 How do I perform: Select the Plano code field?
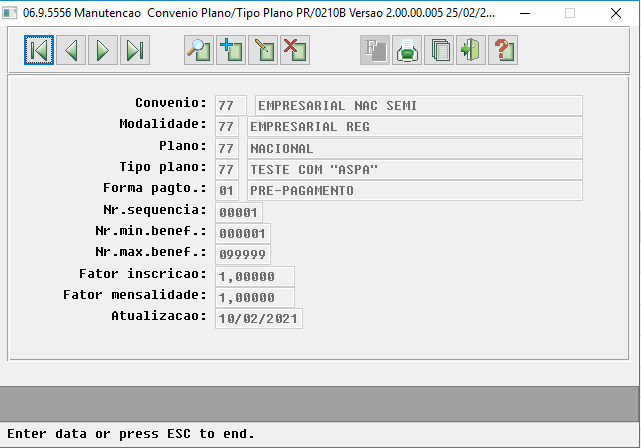227,148
